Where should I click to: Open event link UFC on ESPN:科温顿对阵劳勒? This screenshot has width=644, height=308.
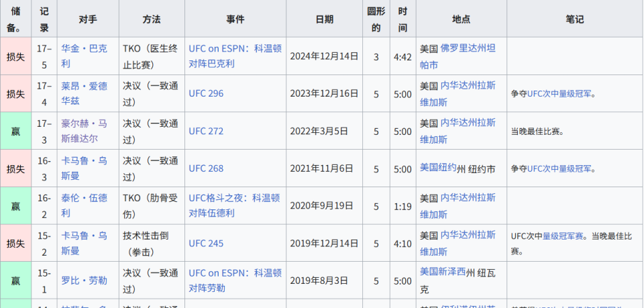pyautogui.click(x=235, y=281)
